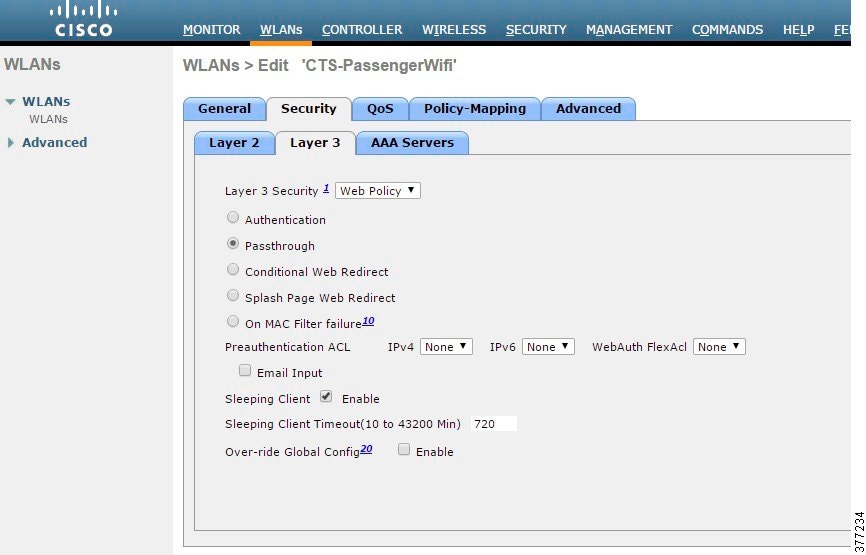Open footnote 10 link after MAC Filter failure
866x555 pixels.
pyautogui.click(x=368, y=321)
